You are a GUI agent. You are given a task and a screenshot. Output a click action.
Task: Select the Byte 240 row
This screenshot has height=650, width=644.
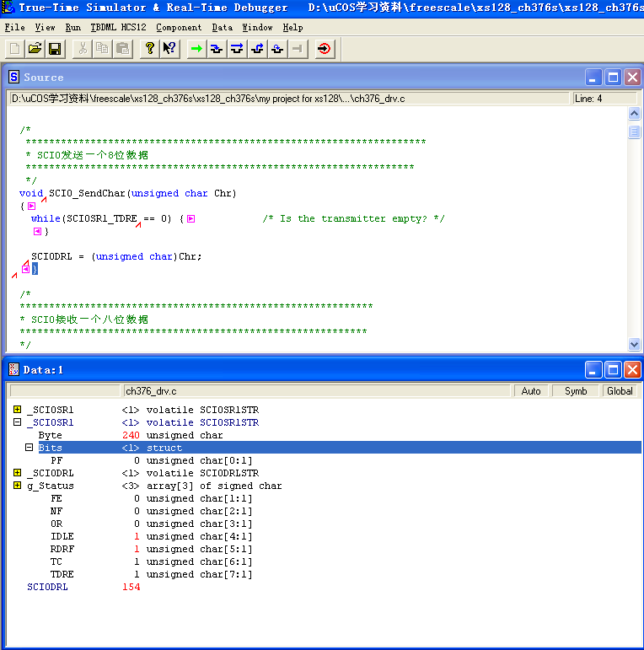[x=325, y=435]
